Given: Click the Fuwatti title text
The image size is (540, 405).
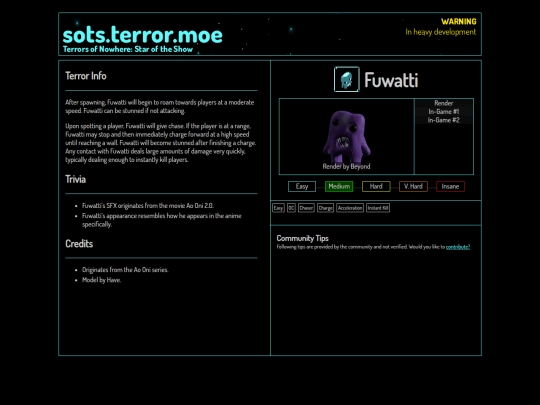Looking at the screenshot, I should (391, 80).
